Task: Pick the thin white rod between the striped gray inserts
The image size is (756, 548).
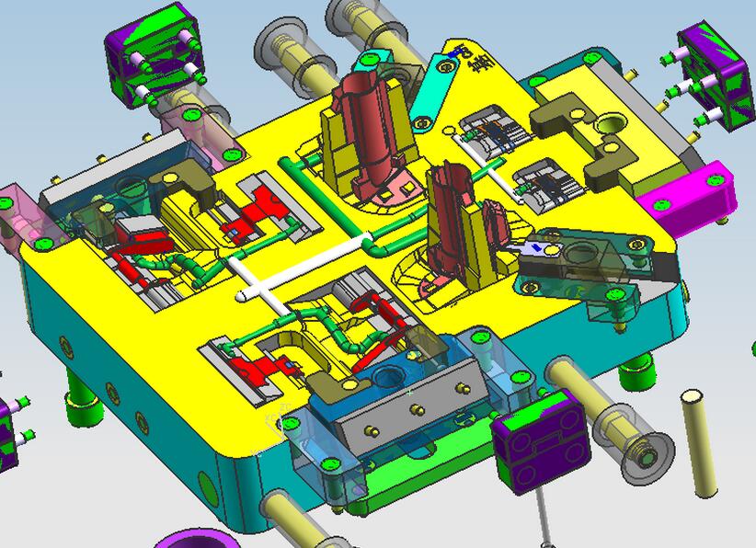Action: click(487, 168)
